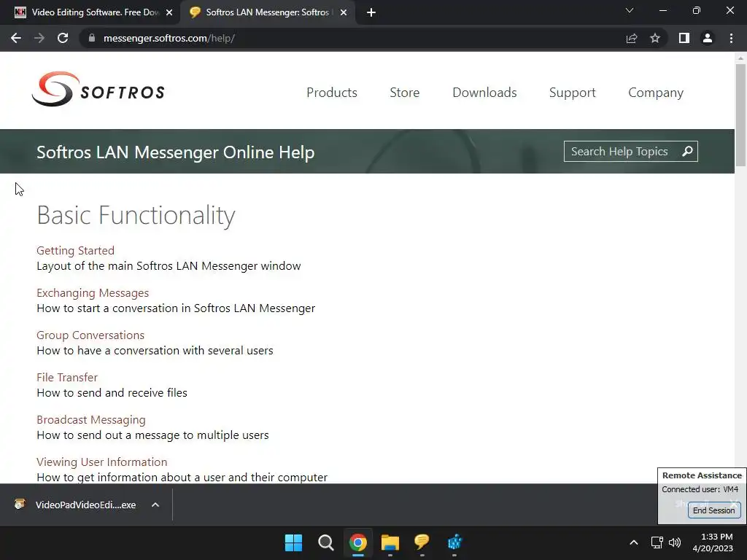Screen dimensions: 747x560
Task: Open Viewing User Information topic
Action: tap(102, 462)
